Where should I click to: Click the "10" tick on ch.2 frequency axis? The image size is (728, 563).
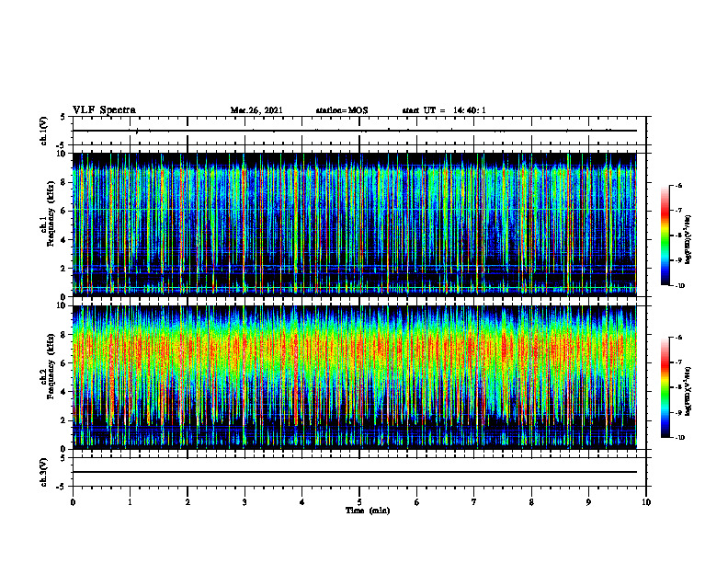(62, 305)
